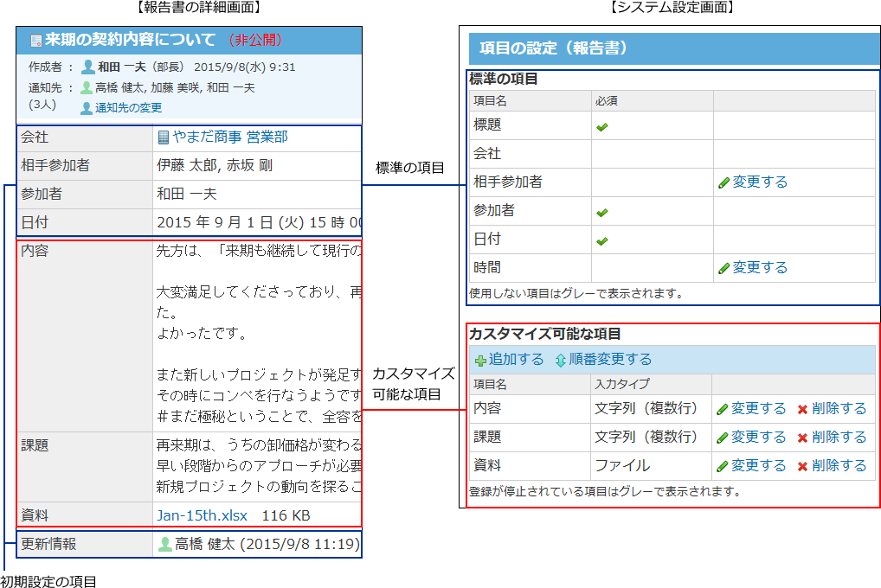
Task: Click 変更する for the 課題 custom item
Action: coord(758,437)
